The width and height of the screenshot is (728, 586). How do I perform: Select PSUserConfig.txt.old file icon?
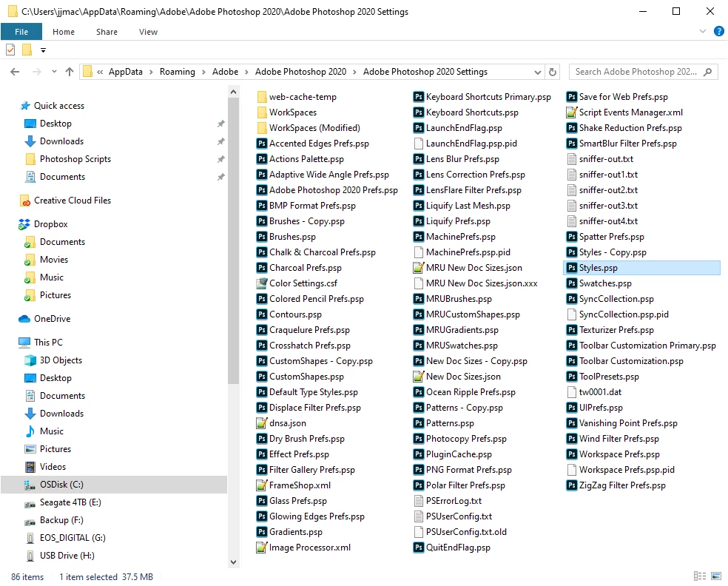tap(419, 532)
